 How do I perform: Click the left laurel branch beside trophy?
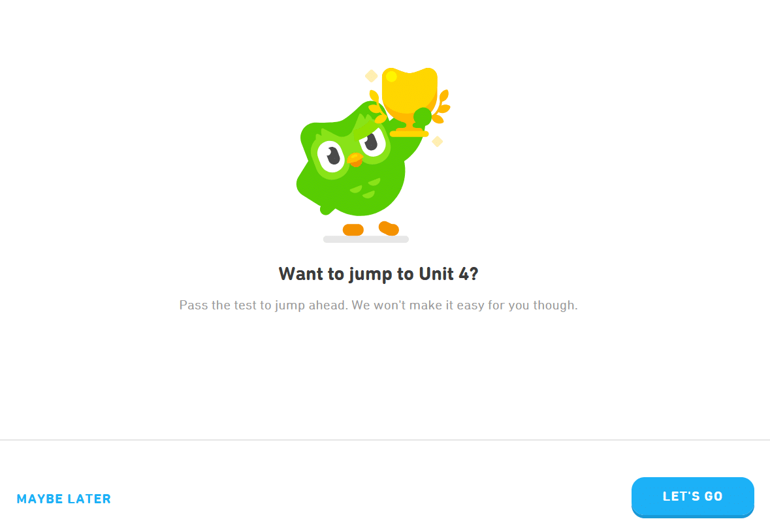[x=377, y=106]
